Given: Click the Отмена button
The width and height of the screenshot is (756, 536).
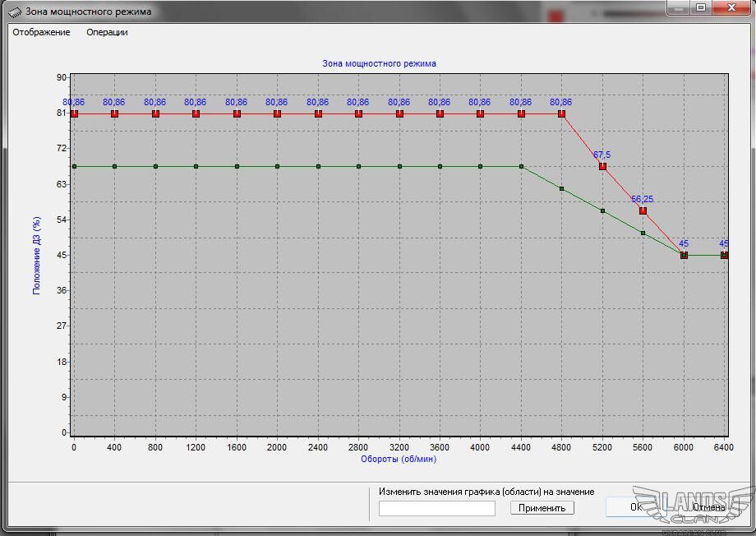Looking at the screenshot, I should coord(708,507).
